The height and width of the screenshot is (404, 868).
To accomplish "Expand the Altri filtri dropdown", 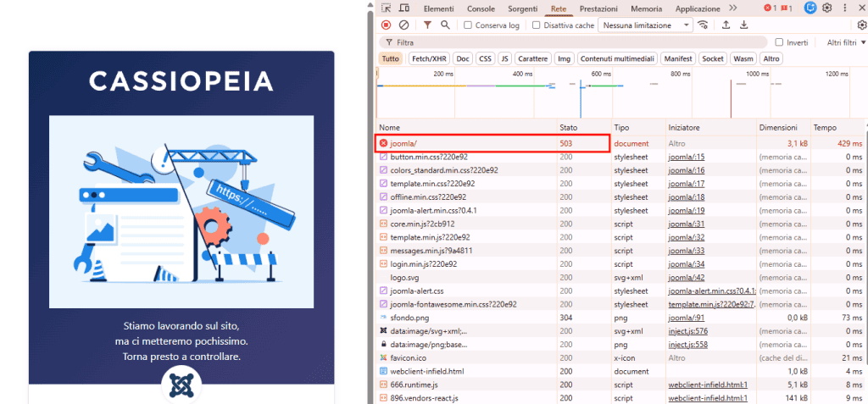I will [x=847, y=42].
